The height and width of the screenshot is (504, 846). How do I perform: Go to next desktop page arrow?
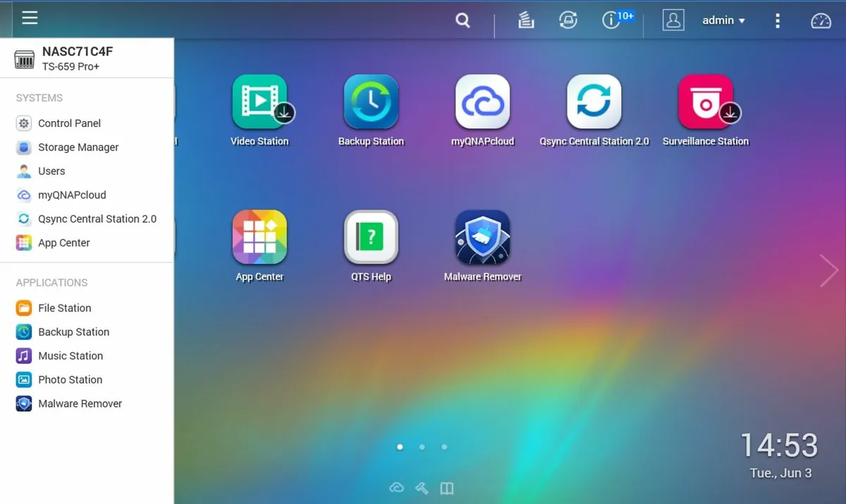coord(828,271)
